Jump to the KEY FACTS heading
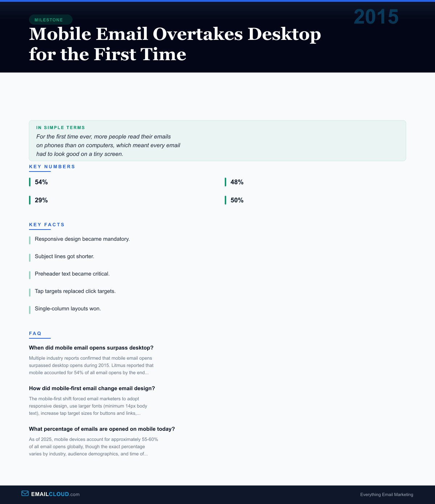 point(47,225)
